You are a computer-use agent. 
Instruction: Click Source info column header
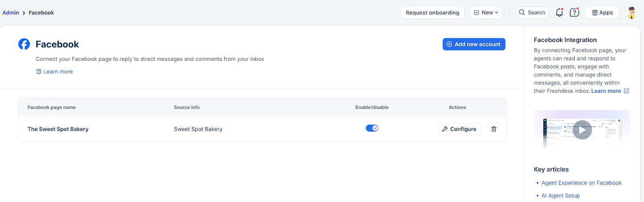187,107
